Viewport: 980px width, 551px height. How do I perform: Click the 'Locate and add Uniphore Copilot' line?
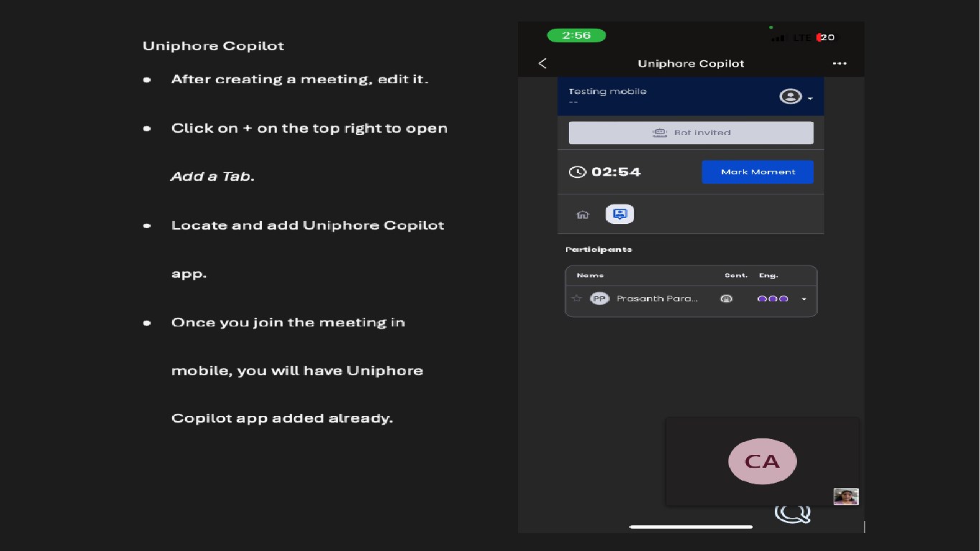coord(308,225)
